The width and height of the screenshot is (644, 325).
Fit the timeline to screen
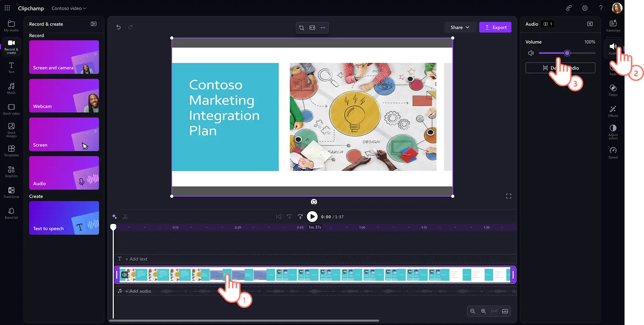point(494,311)
